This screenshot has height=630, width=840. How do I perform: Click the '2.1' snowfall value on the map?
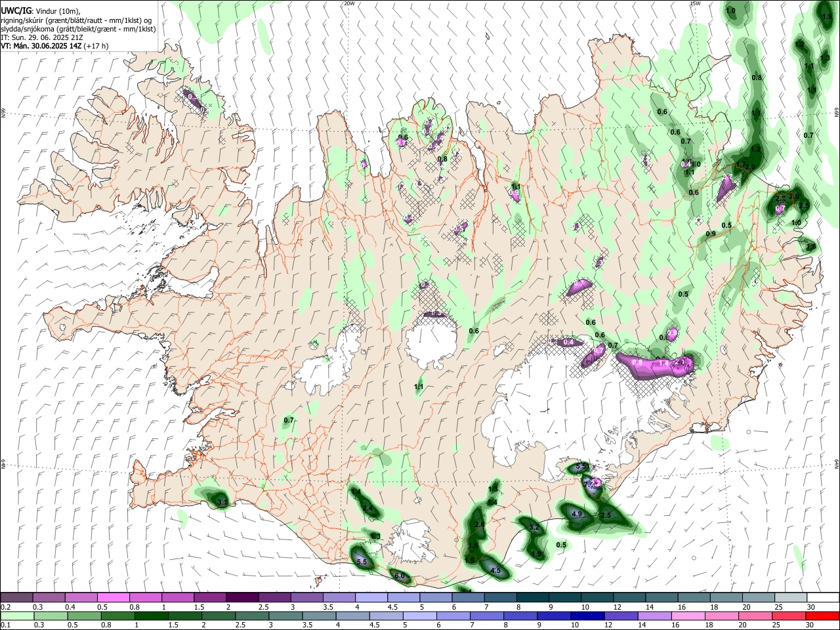tap(681, 362)
